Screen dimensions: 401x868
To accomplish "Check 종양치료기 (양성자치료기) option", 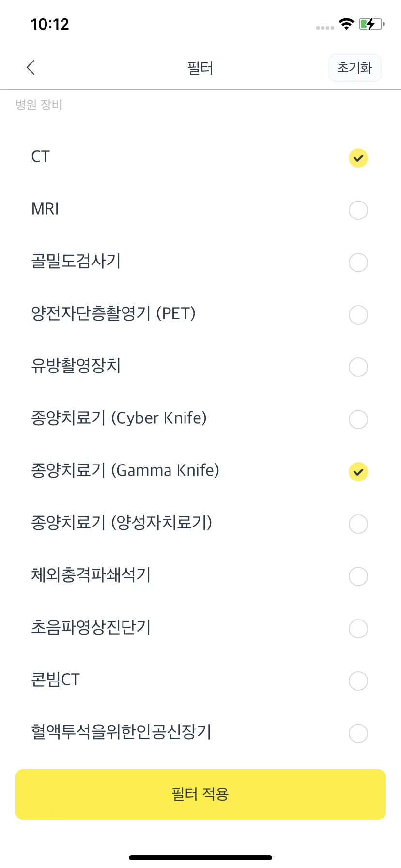I will pos(358,524).
